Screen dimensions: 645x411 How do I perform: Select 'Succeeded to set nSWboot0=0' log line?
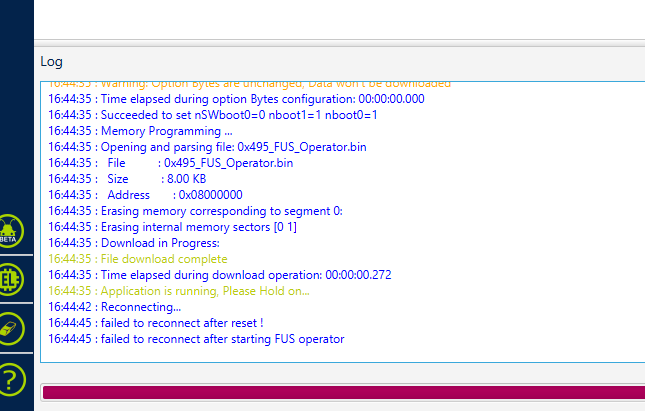click(x=213, y=115)
